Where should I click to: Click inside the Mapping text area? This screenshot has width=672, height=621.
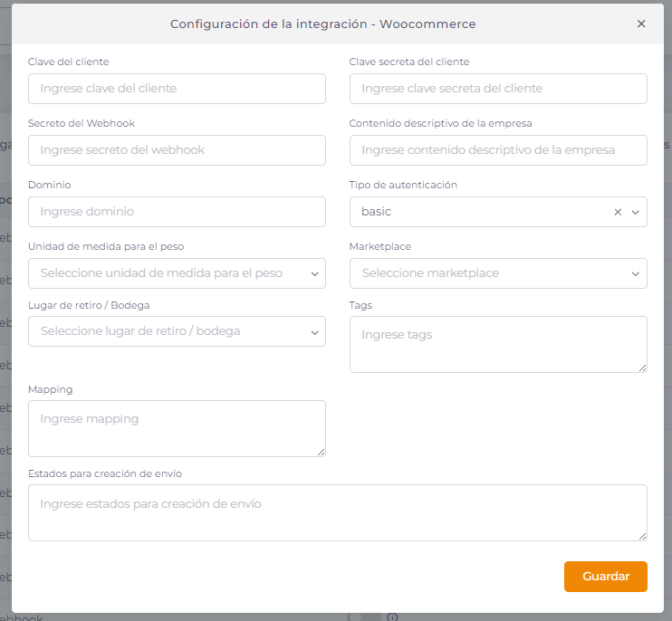tap(177, 428)
